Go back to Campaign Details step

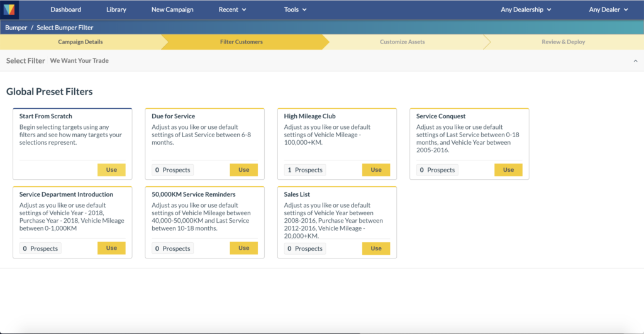[x=80, y=42]
